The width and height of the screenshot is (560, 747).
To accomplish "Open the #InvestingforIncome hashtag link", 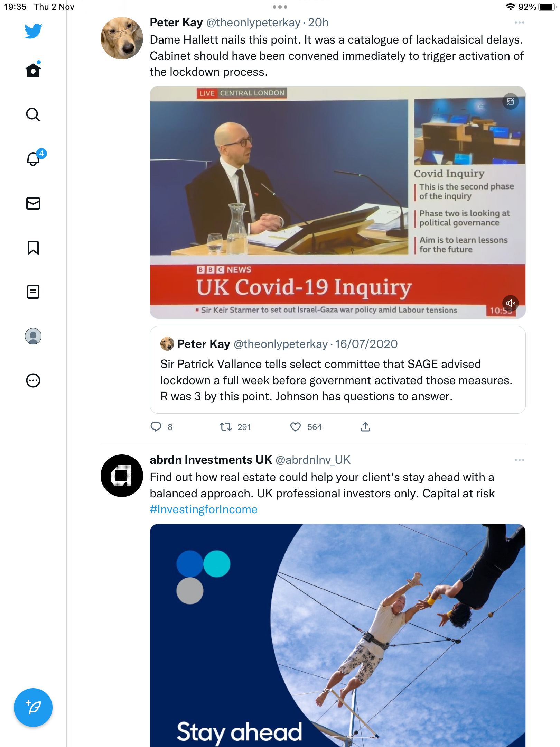I will [204, 509].
